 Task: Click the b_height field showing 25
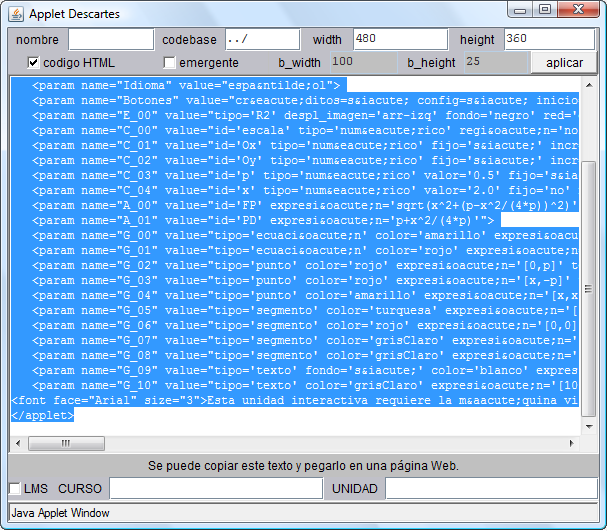coord(496,62)
